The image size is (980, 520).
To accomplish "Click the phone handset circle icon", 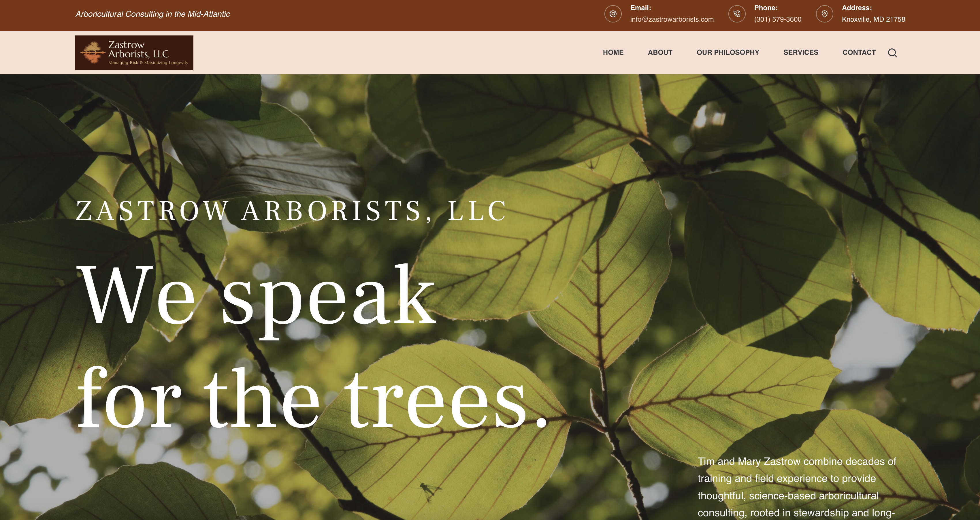I will point(737,14).
